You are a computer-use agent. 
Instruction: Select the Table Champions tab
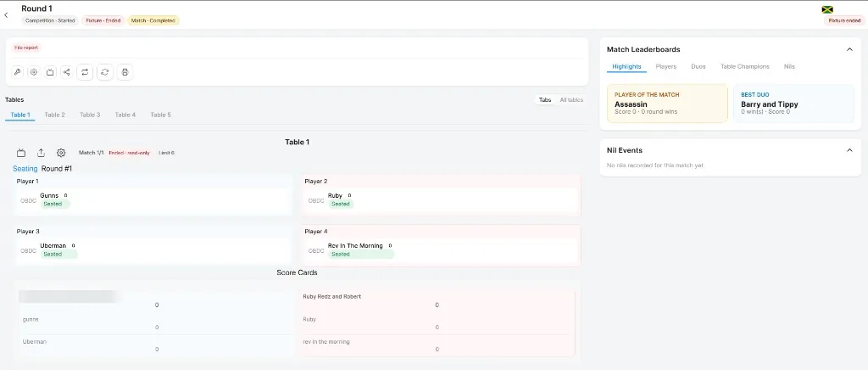pos(744,66)
